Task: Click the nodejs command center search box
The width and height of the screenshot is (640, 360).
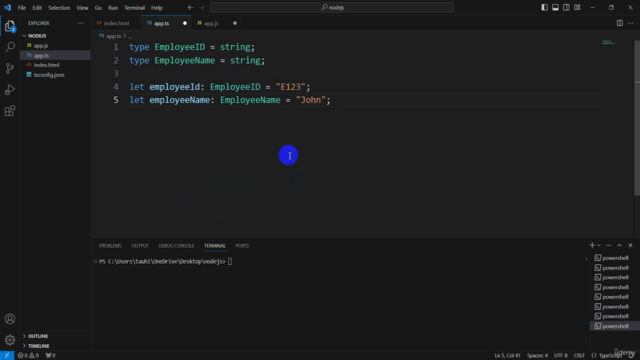Action: point(332,7)
